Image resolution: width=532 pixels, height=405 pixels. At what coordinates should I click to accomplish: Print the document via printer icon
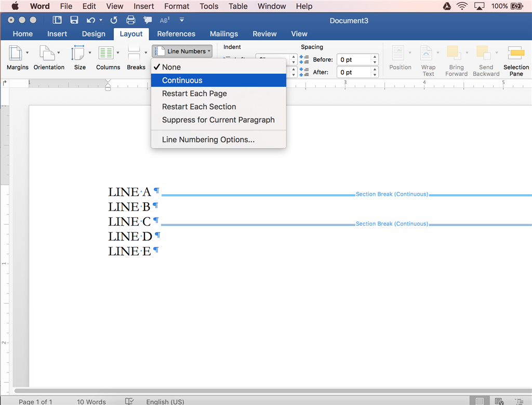[130, 20]
